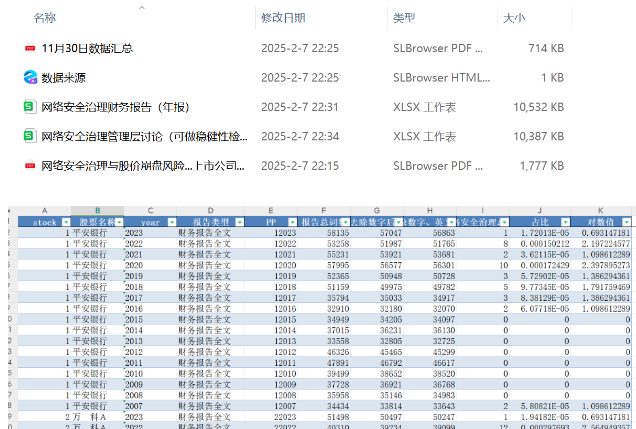
Task: Click cell with value 57047
Action: [377, 233]
